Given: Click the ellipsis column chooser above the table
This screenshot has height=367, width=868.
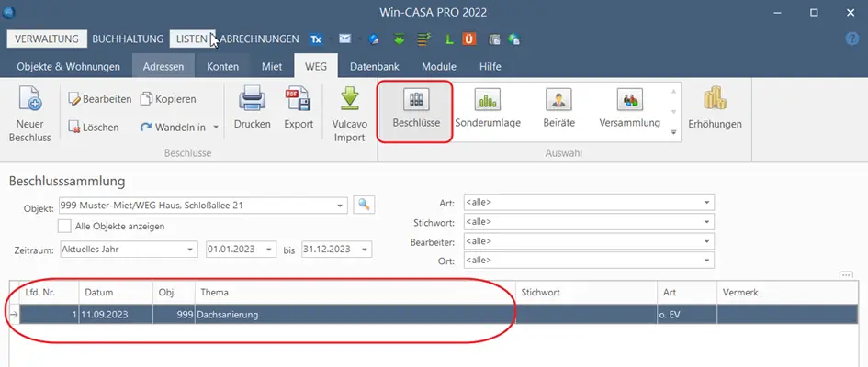Looking at the screenshot, I should click(846, 275).
